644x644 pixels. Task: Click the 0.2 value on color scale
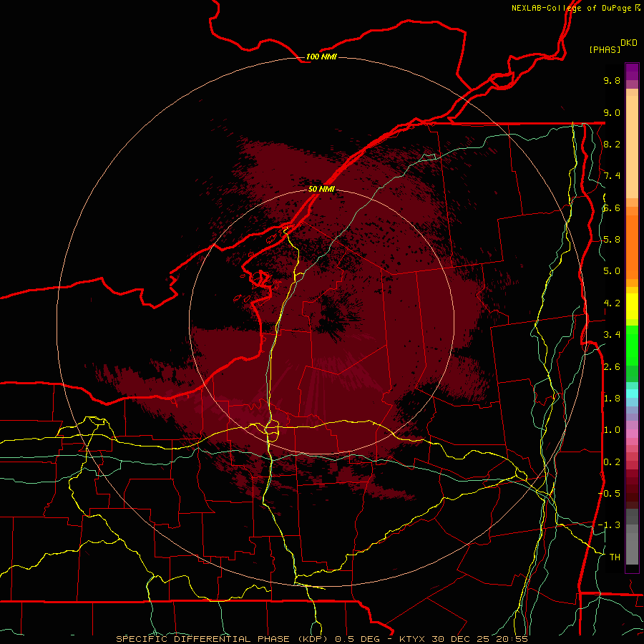tap(612, 462)
